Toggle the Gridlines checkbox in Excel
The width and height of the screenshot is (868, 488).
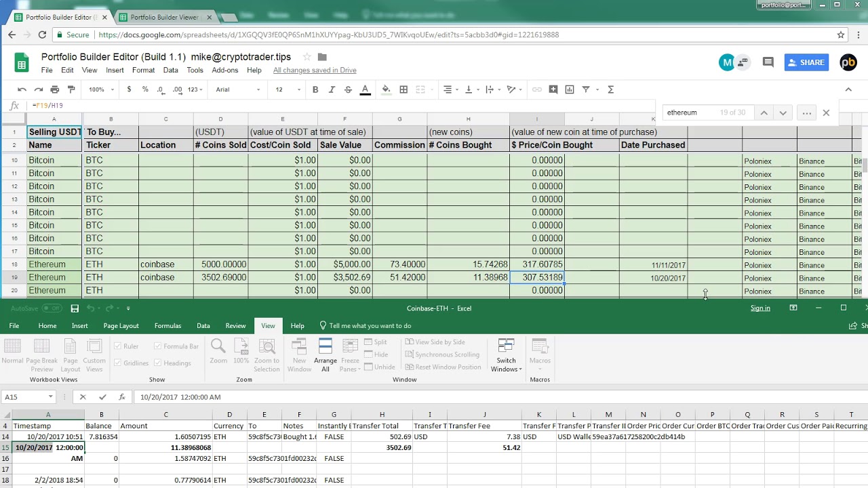117,363
